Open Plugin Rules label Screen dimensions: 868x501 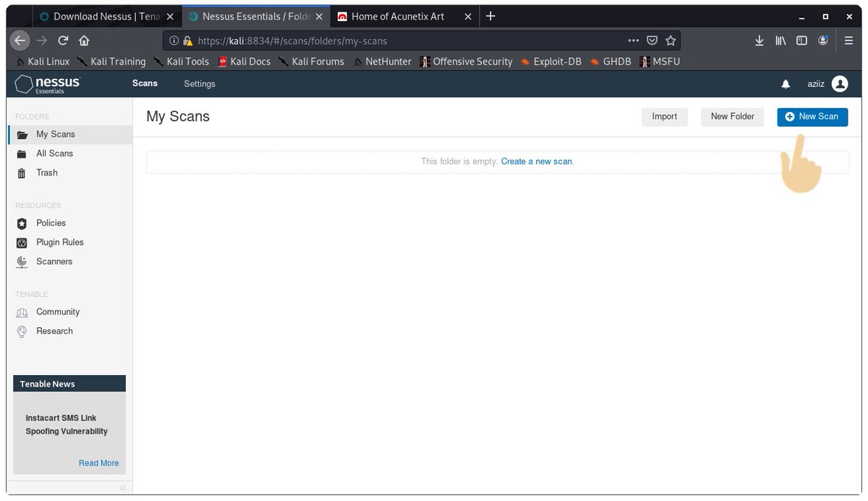60,243
